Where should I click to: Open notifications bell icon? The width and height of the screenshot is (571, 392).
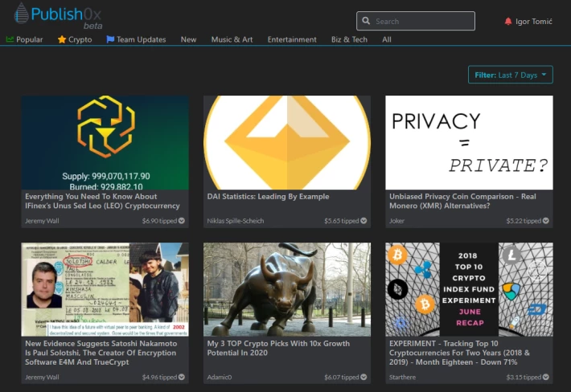(x=508, y=22)
